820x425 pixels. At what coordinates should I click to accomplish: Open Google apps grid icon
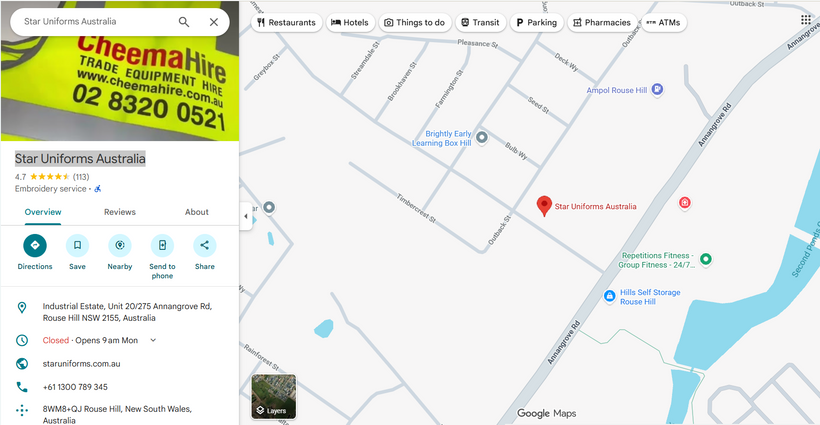pyautogui.click(x=806, y=20)
